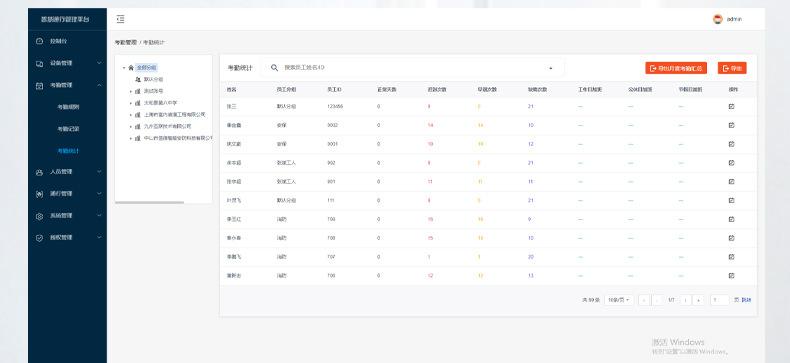
Task: Open details icon for employee ID 0001
Action: [732, 144]
